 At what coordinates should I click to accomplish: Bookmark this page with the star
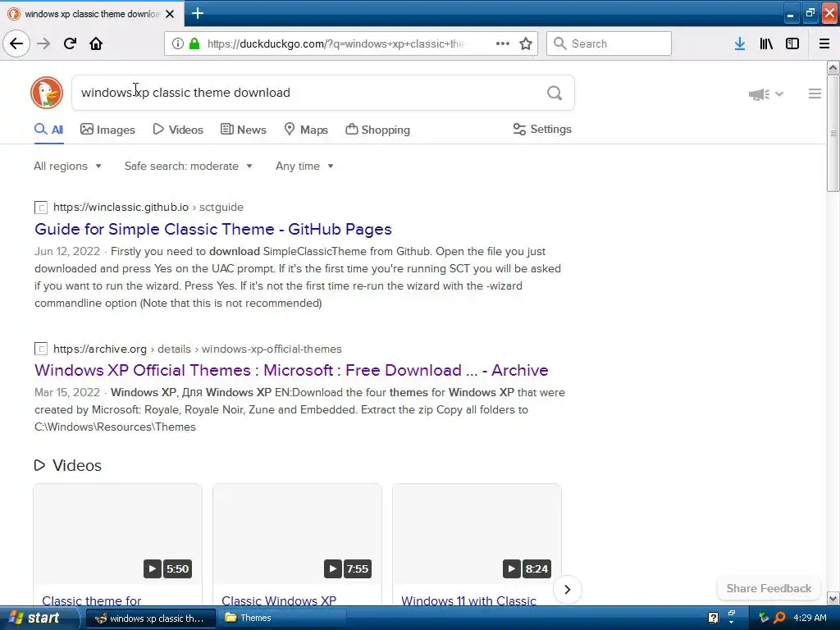click(x=526, y=43)
